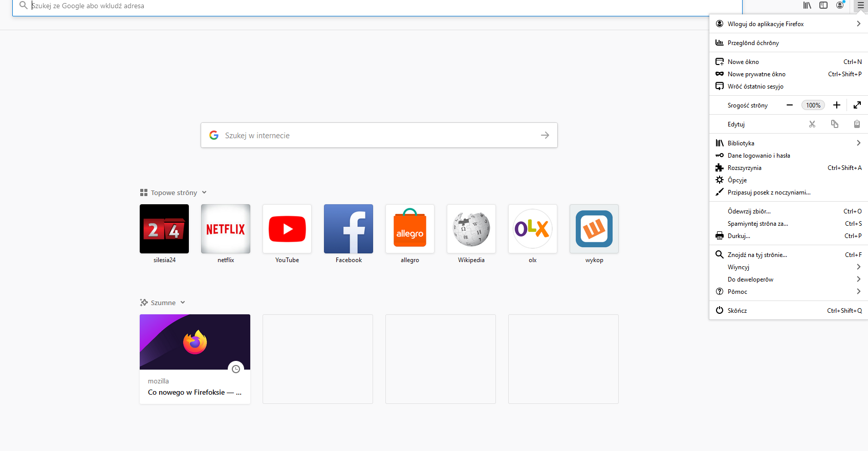Viewport: 868px width, 451px height.
Task: Select Znojdź na tyj strōnie menu item
Action: click(788, 255)
